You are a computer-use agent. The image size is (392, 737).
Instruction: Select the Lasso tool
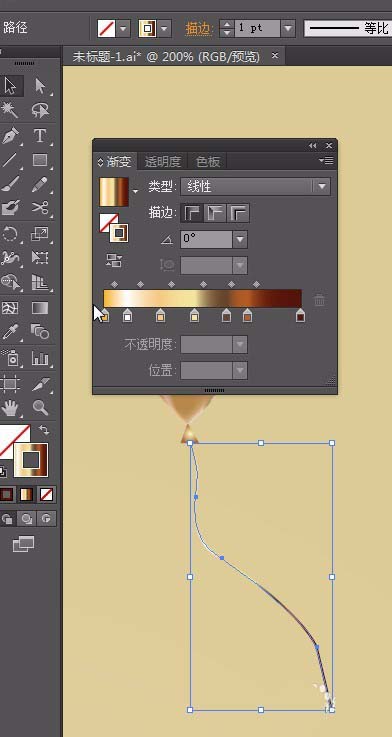40,110
